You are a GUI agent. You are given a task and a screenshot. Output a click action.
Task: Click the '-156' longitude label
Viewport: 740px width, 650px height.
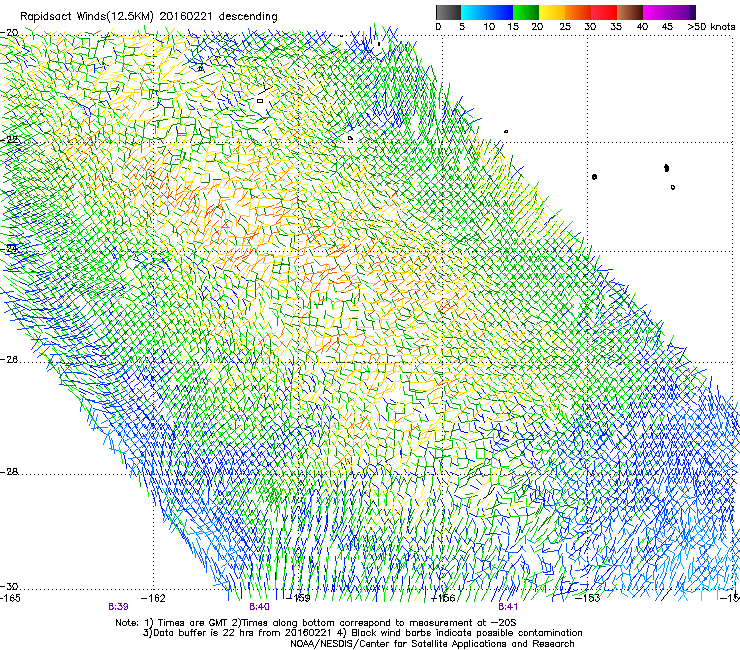(x=444, y=598)
